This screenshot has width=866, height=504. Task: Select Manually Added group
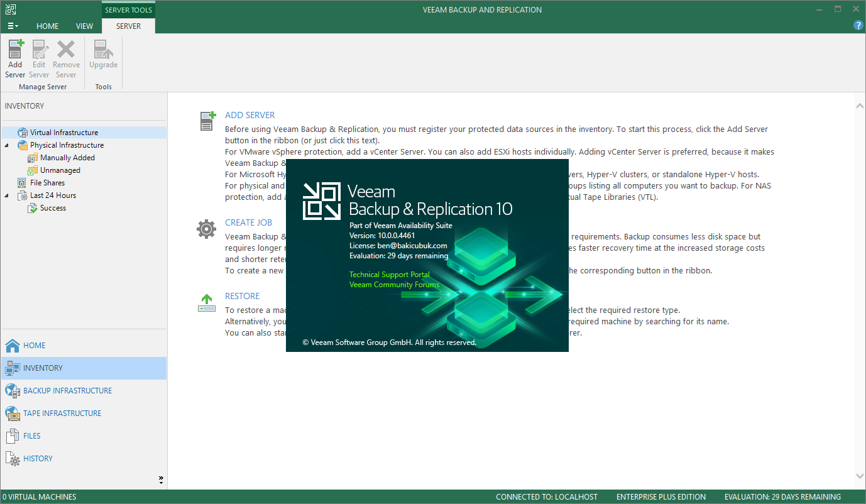click(x=67, y=158)
